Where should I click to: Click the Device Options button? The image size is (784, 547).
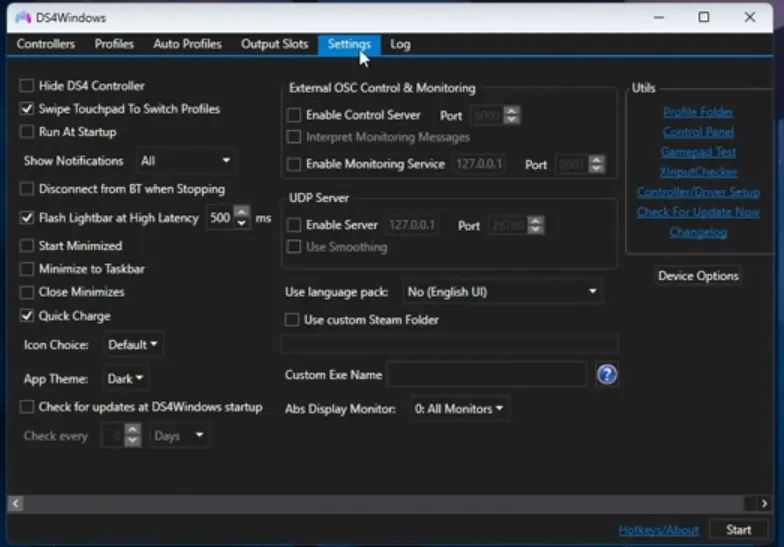698,276
